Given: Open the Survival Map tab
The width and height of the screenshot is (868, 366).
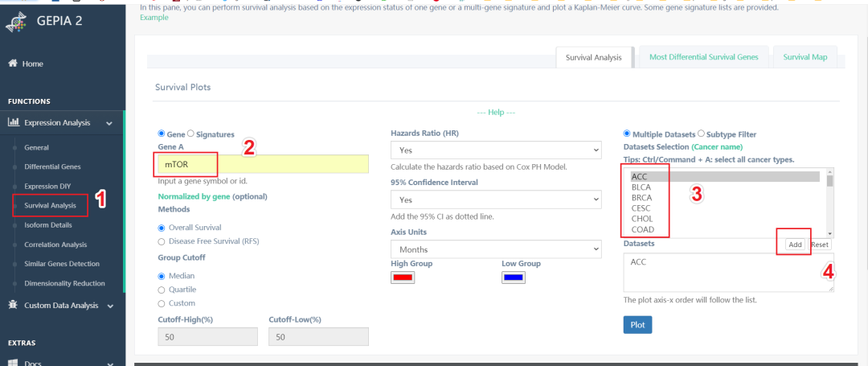Looking at the screenshot, I should pos(805,57).
